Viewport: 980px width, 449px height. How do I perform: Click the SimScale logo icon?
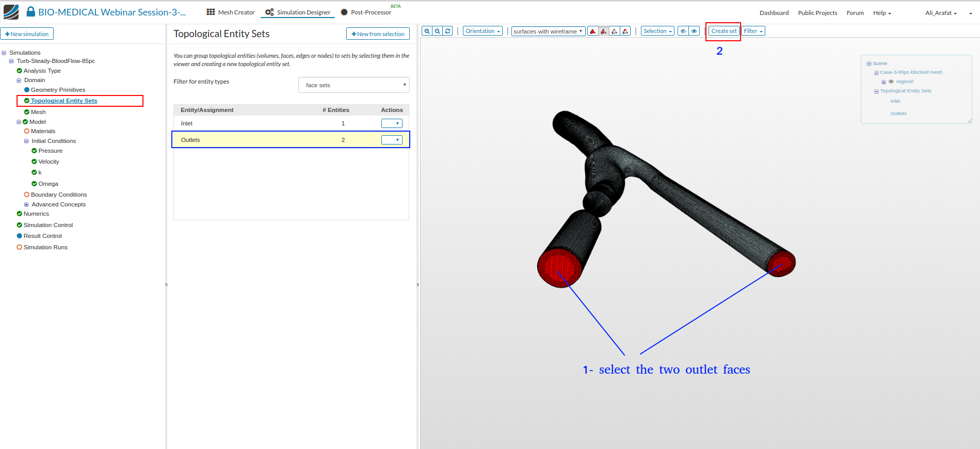[x=11, y=12]
